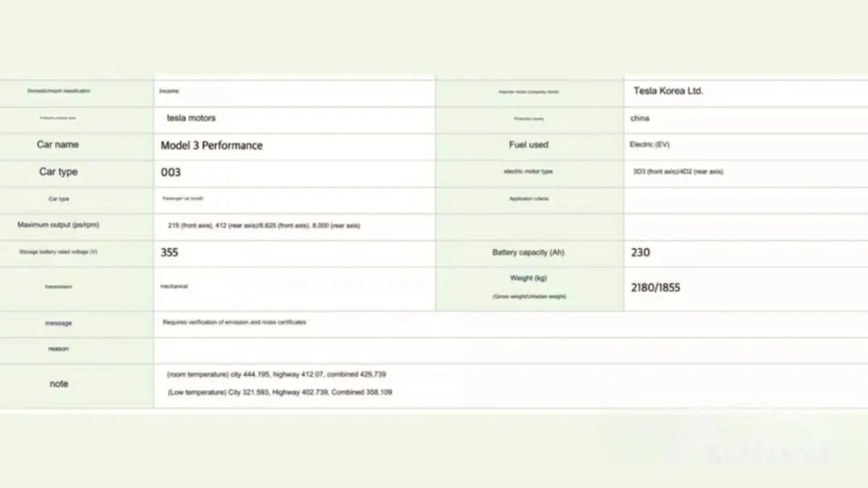The image size is (868, 488).
Task: Click the 'Weight (kg)' label
Action: coord(529,278)
